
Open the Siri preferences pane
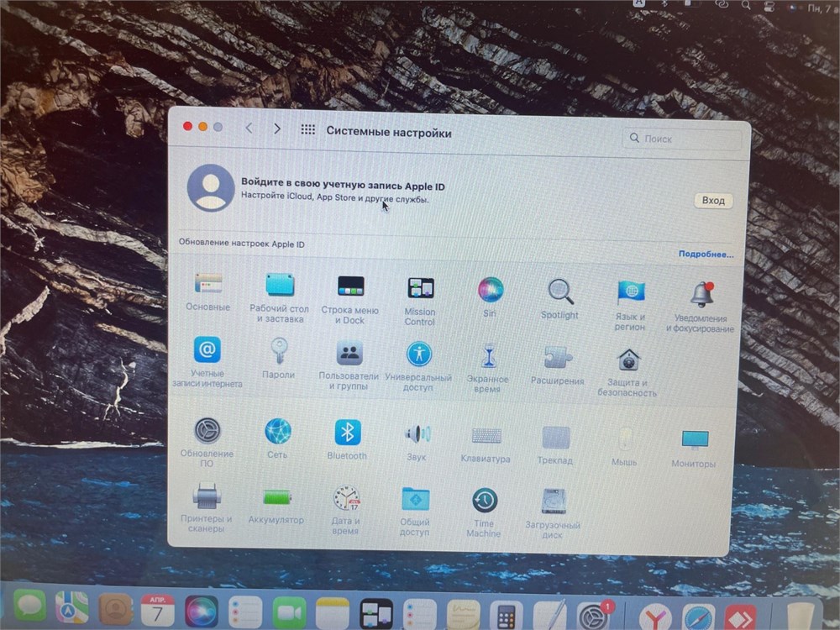[x=490, y=297]
